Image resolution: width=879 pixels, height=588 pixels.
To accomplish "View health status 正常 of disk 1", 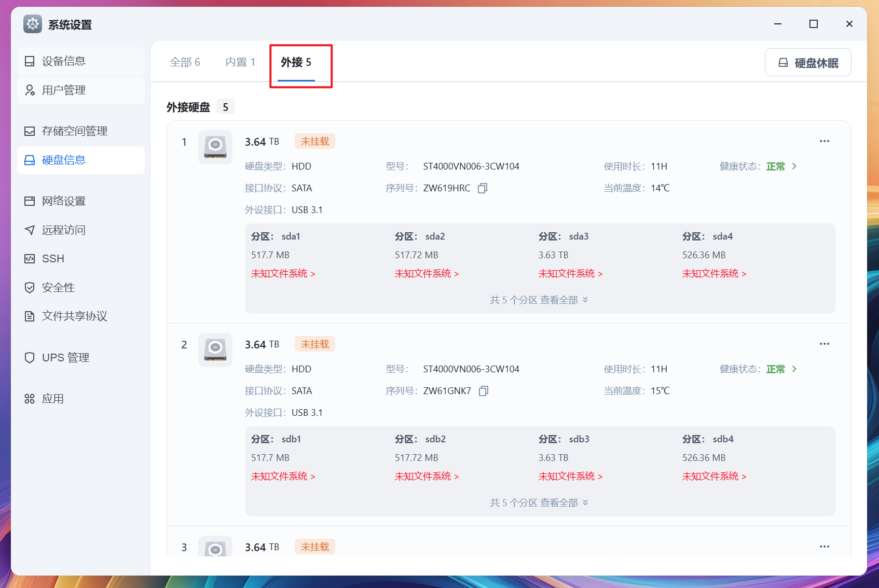I will click(781, 166).
